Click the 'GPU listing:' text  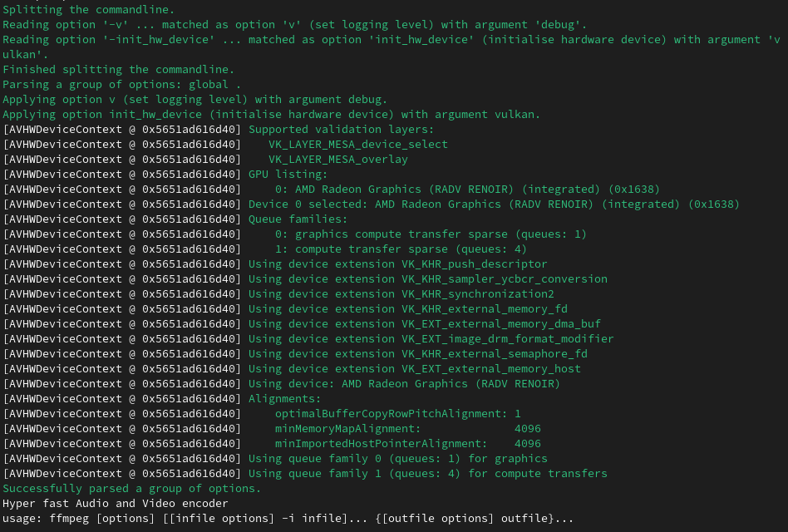pyautogui.click(x=288, y=174)
